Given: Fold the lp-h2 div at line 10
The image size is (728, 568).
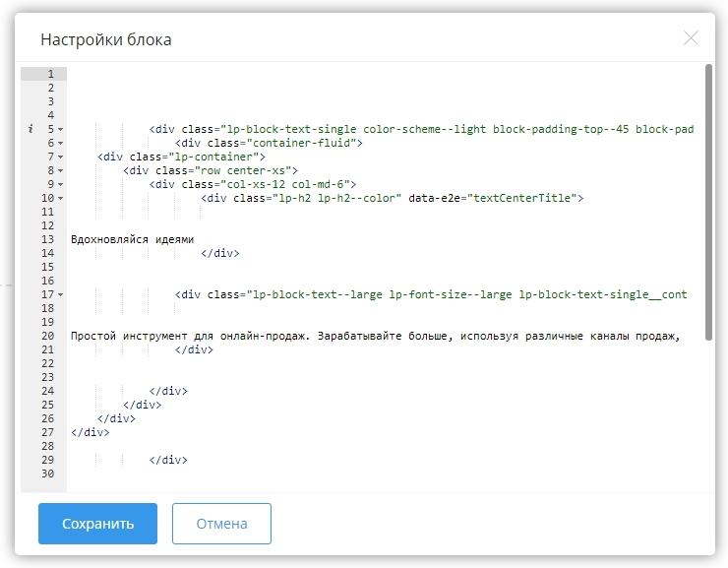Looking at the screenshot, I should coord(60,198).
